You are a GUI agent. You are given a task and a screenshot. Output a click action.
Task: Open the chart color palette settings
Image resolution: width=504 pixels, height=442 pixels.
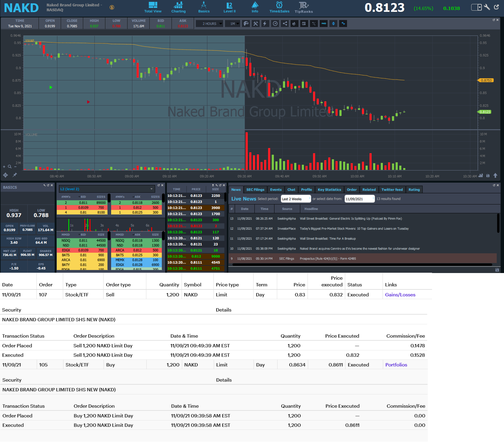246,24
